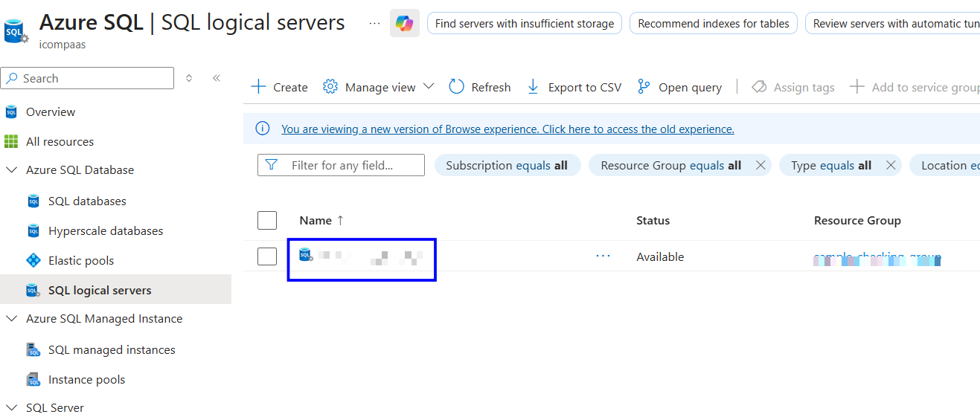Click the Status column header
The height and width of the screenshot is (420, 980).
[x=653, y=221]
